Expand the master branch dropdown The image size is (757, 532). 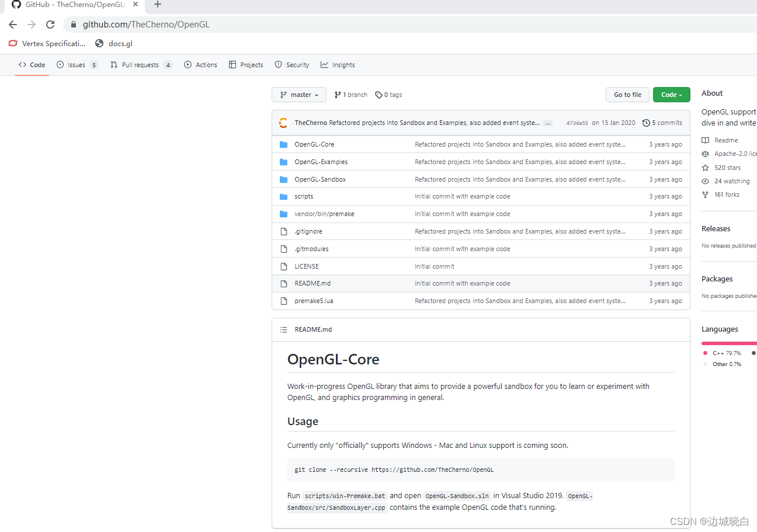pos(299,95)
